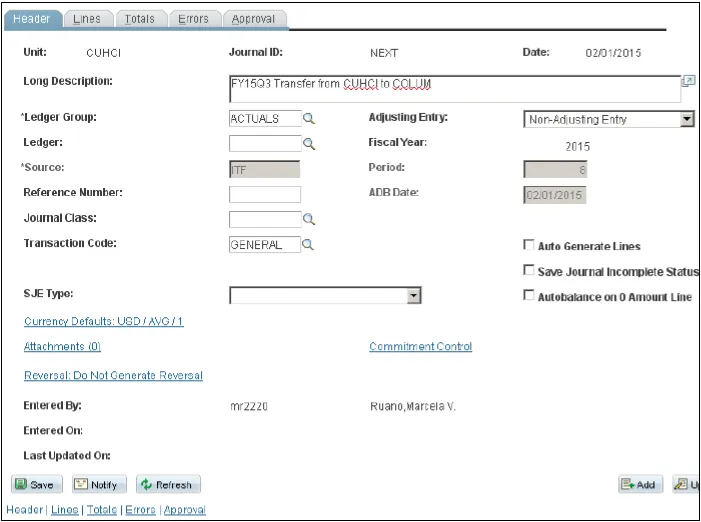This screenshot has width=701, height=522.
Task: Check Save Journal Incomplete Status
Action: (x=529, y=270)
